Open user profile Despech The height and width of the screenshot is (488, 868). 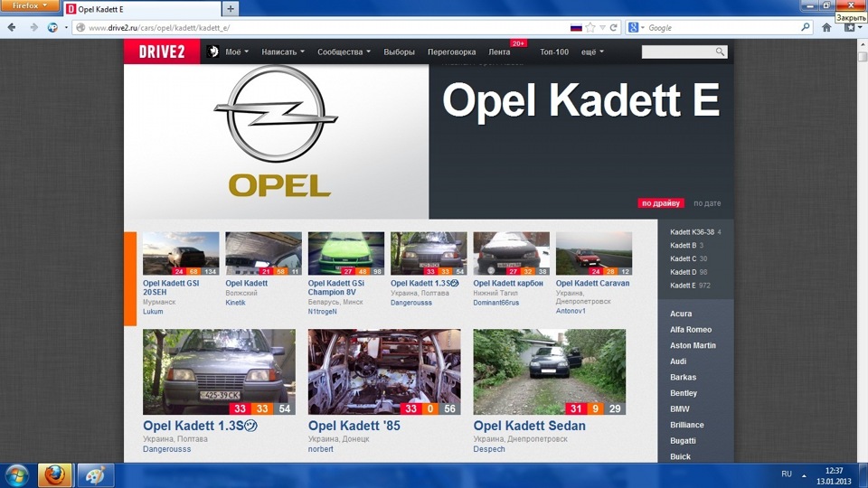(489, 449)
